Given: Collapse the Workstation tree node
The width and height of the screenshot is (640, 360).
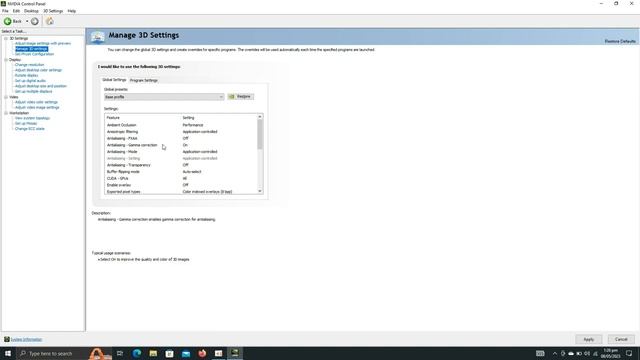Looking at the screenshot, I should [x=6, y=113].
